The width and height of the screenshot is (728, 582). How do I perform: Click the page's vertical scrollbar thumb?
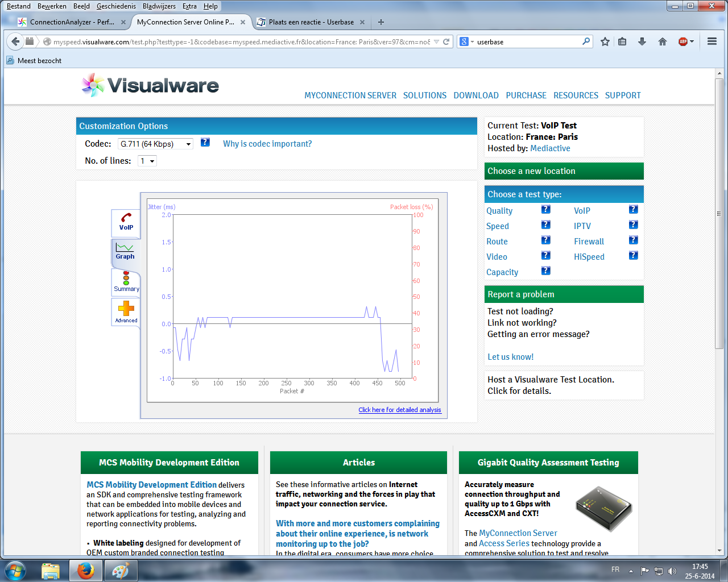pyautogui.click(x=719, y=213)
